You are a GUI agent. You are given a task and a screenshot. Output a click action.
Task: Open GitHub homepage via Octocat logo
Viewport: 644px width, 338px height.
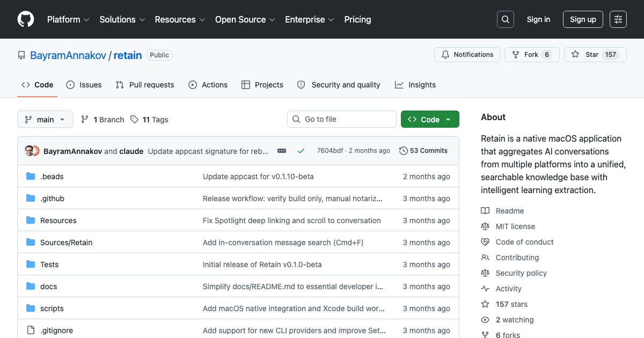[26, 19]
